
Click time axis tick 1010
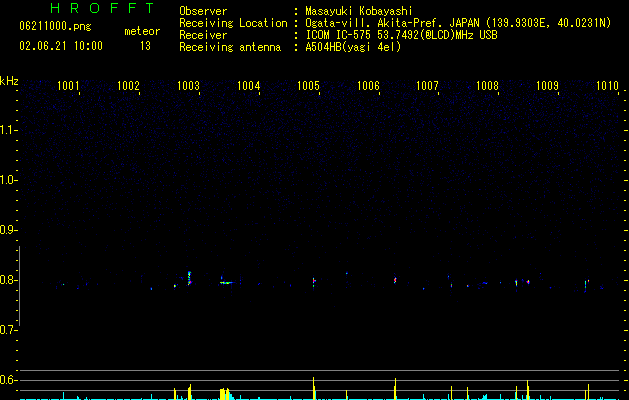coord(607,86)
